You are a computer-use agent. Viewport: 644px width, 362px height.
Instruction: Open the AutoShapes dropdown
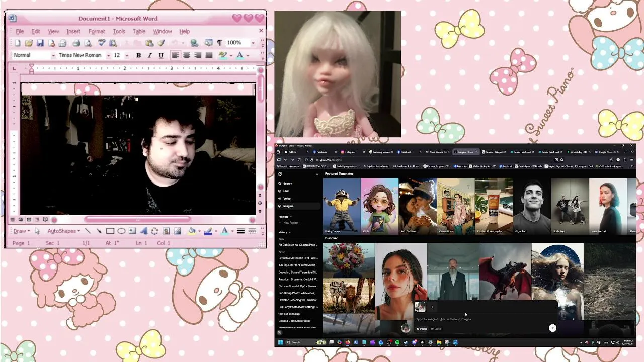[x=63, y=231]
